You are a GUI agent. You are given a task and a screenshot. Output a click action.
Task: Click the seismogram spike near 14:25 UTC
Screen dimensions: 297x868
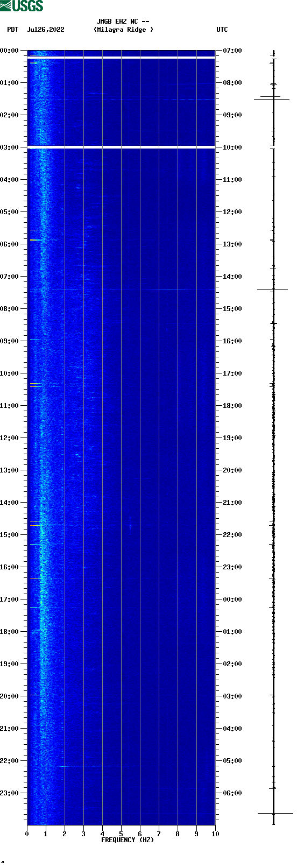click(273, 289)
